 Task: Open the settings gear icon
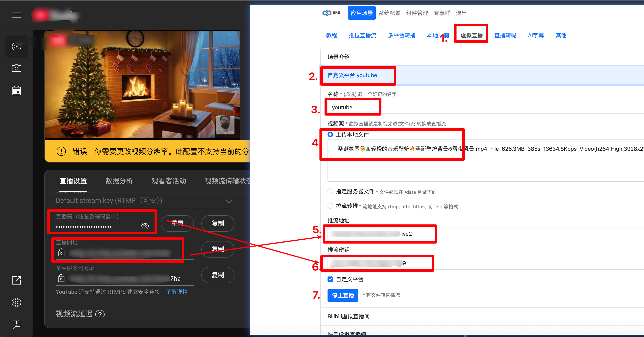(x=17, y=302)
